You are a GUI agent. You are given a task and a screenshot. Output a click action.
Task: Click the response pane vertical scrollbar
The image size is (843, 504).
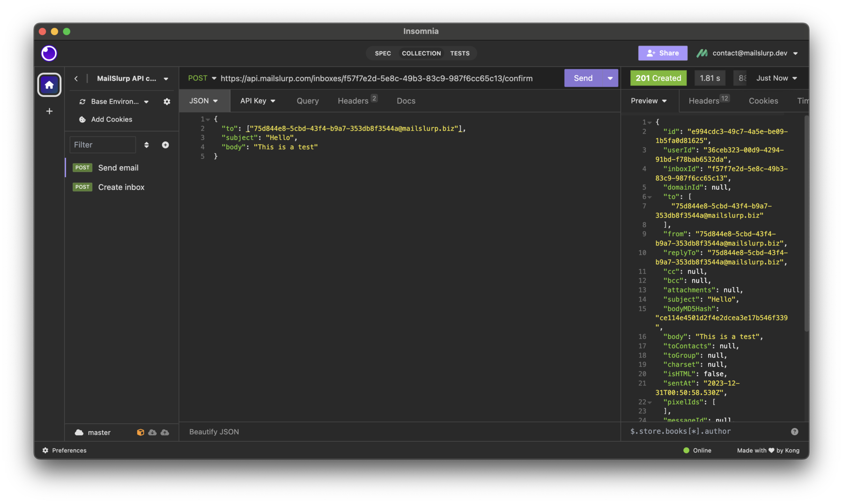click(x=806, y=224)
